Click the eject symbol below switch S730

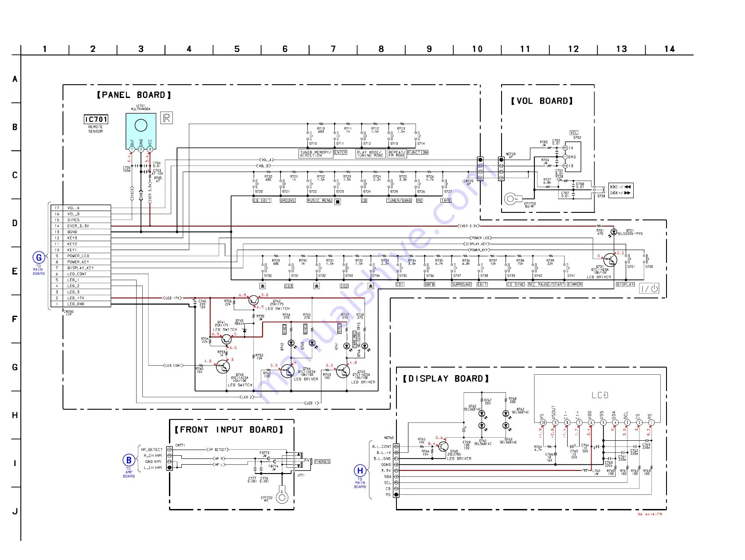tap(263, 286)
